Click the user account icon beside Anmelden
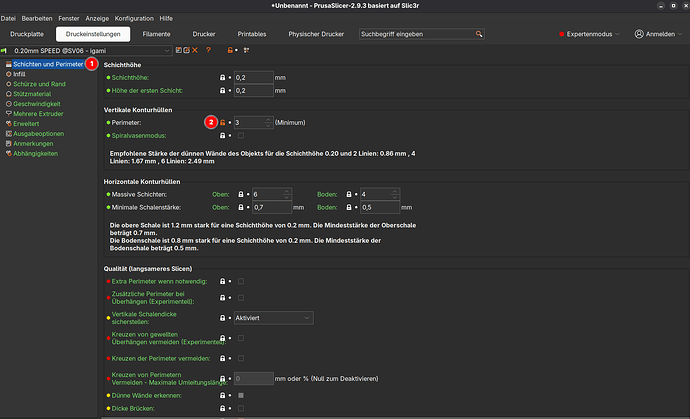This screenshot has width=690, height=419. coord(639,34)
